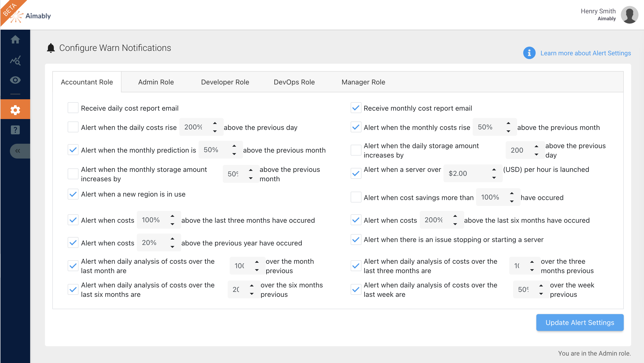Increase daily storage amount 200 value
Screen dimensions: 644x363
tap(536, 146)
